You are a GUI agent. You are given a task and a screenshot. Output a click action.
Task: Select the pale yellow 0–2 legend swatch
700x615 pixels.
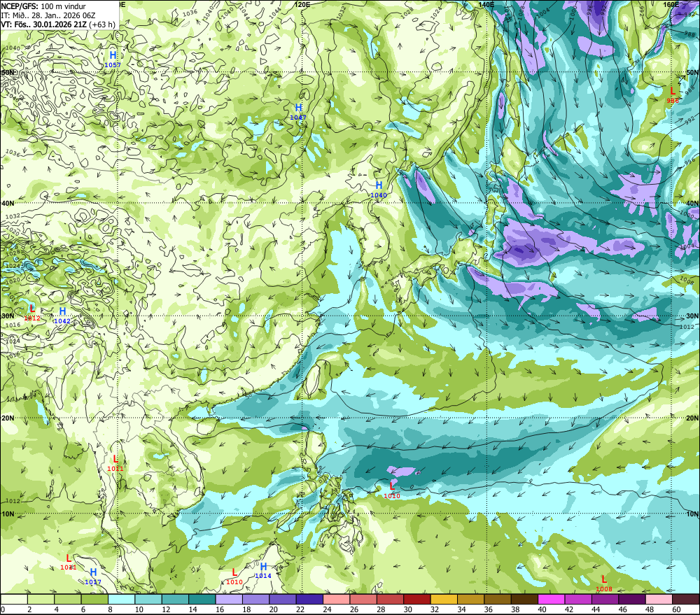[x=14, y=600]
